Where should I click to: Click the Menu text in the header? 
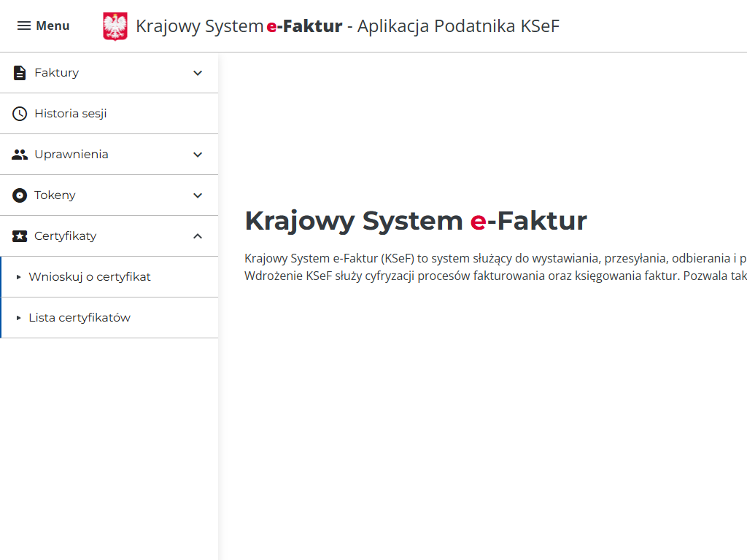[x=53, y=26]
